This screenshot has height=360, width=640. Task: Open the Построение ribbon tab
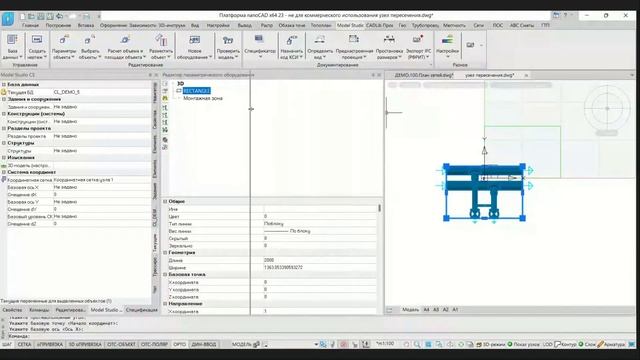coord(58,25)
